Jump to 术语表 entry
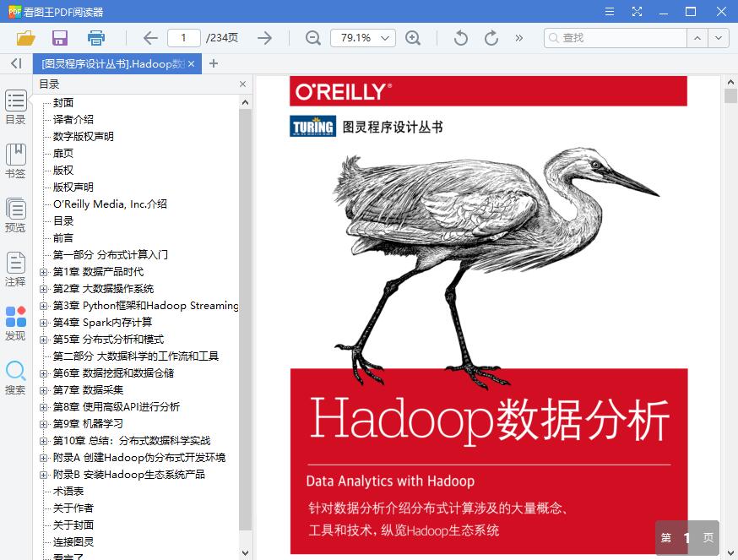 [x=68, y=492]
